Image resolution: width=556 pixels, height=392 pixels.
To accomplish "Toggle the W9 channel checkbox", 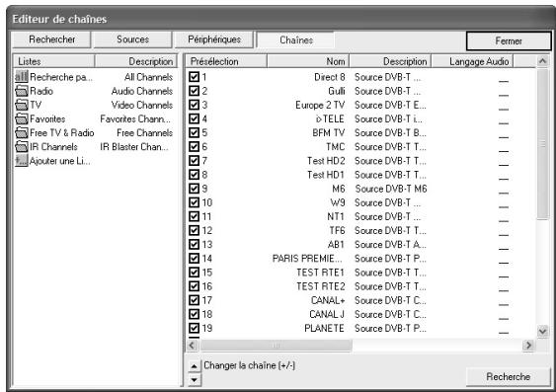I will [x=194, y=202].
